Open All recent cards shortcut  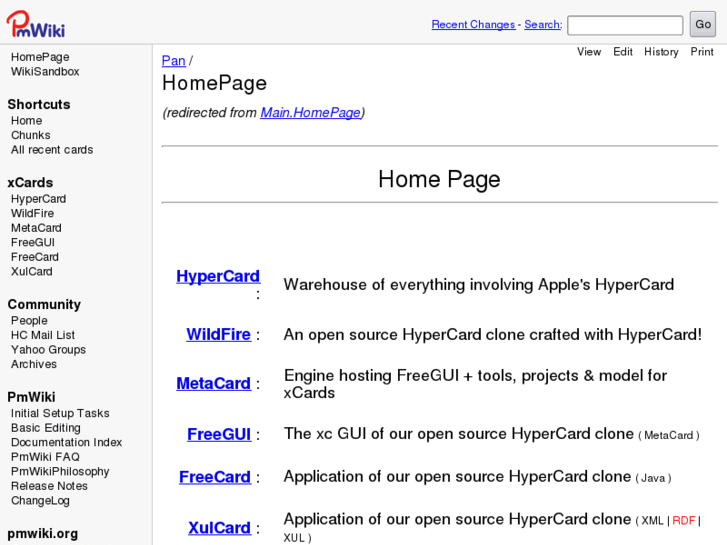coord(52,150)
